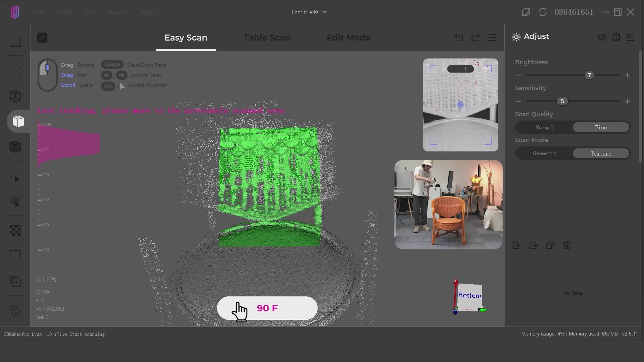Viewport: 644px width, 362px height.
Task: Open the hamburger list menu icon
Action: 492,38
